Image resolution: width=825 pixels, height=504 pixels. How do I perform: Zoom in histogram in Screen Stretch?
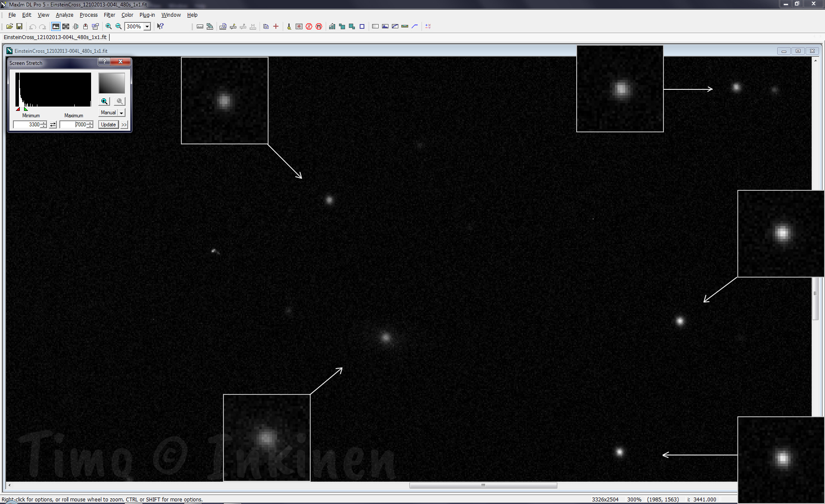coord(104,101)
